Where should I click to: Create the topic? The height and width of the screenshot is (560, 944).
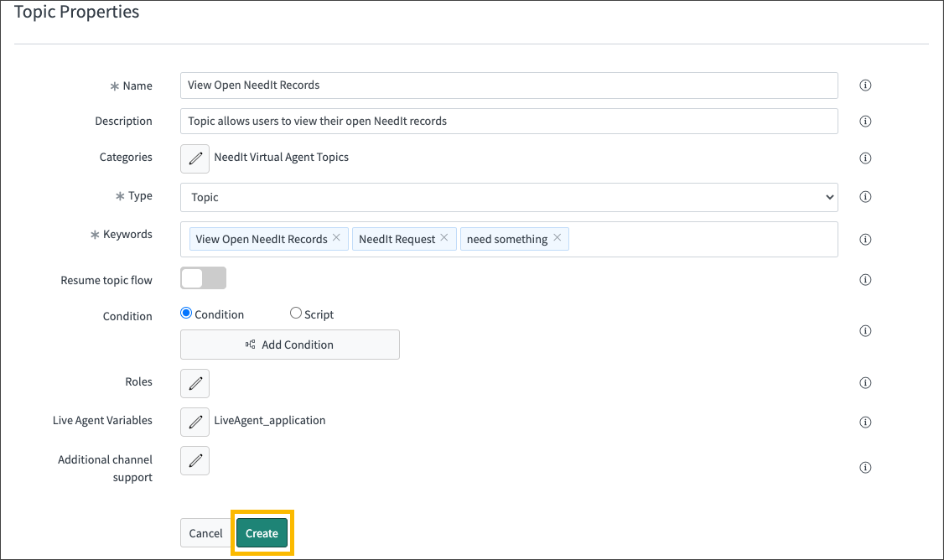(x=262, y=532)
